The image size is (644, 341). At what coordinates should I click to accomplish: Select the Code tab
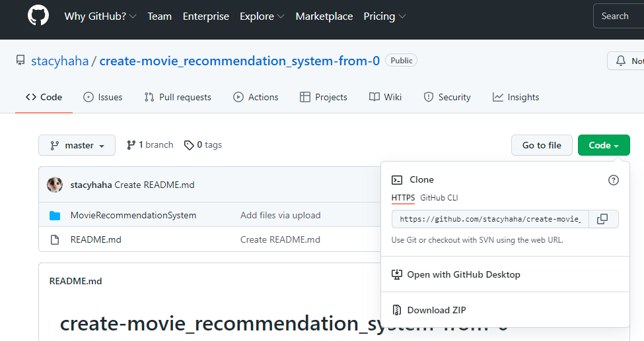point(44,97)
